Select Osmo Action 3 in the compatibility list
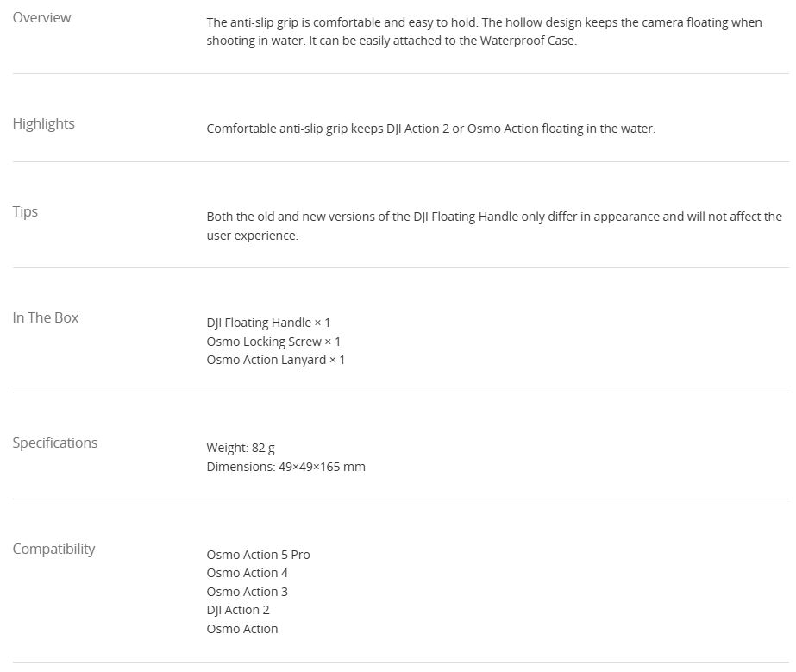Image resolution: width=796 pixels, height=672 pixels. (247, 592)
